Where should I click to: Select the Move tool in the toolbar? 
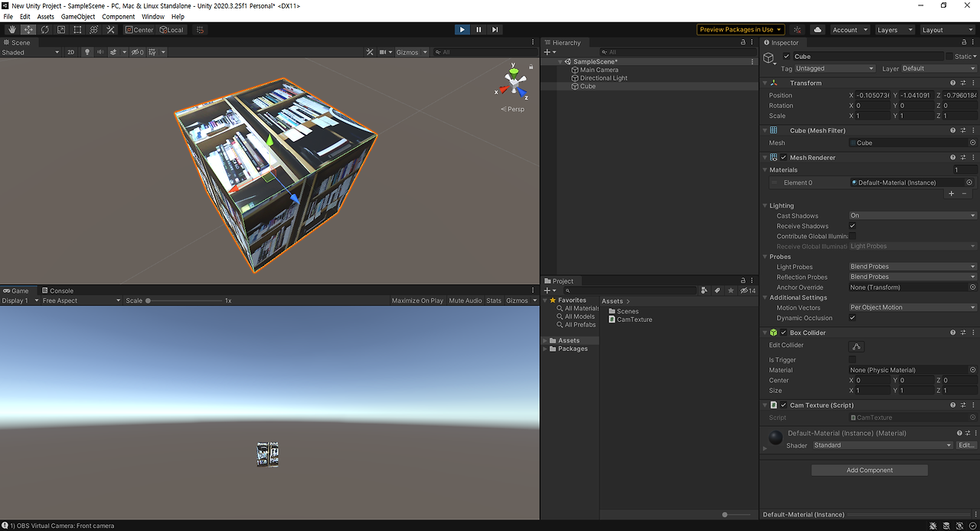pos(28,29)
